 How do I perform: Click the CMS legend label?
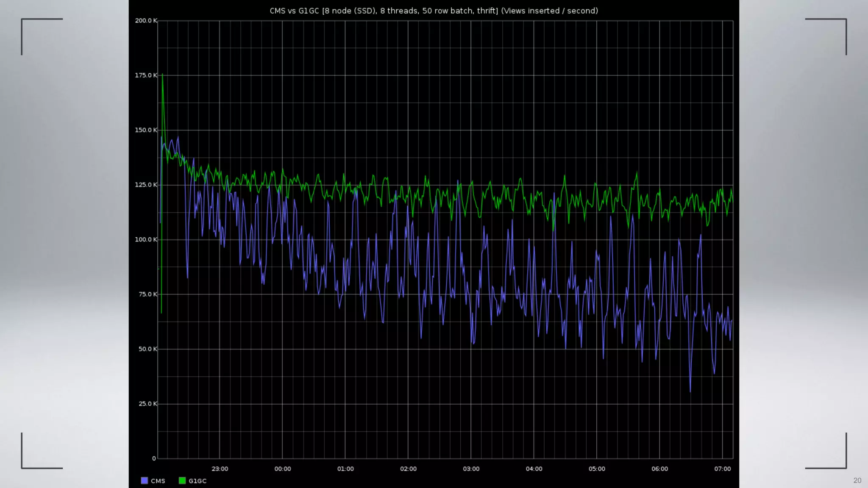pos(158,481)
